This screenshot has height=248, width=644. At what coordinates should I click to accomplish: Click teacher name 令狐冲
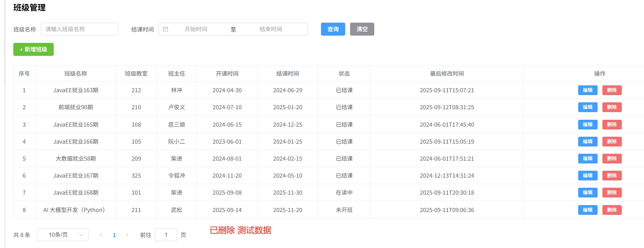pyautogui.click(x=177, y=176)
